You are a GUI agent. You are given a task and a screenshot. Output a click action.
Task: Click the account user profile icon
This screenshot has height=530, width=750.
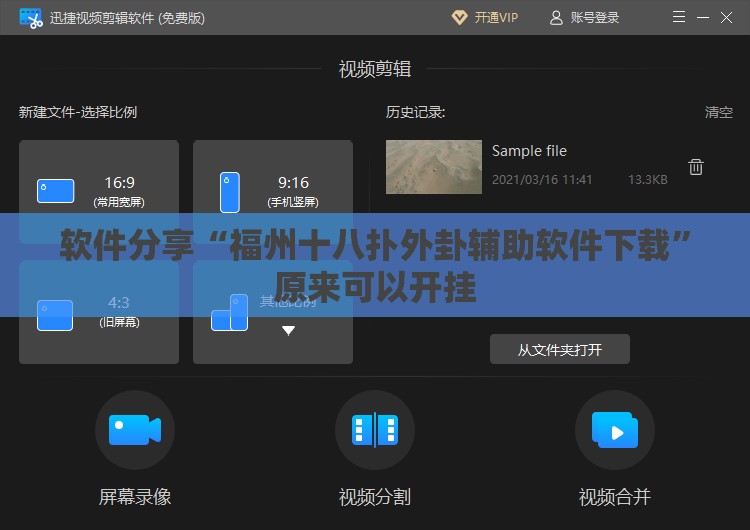click(556, 18)
